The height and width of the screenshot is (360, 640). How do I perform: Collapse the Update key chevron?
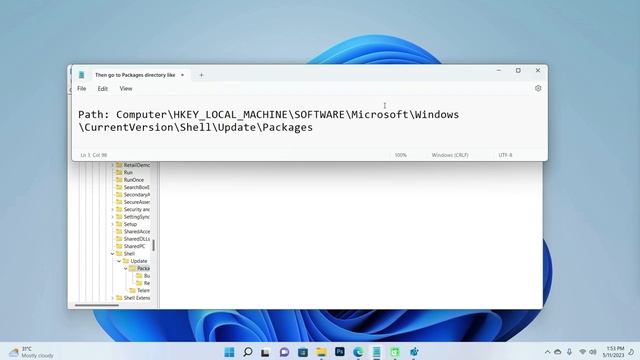click(119, 261)
